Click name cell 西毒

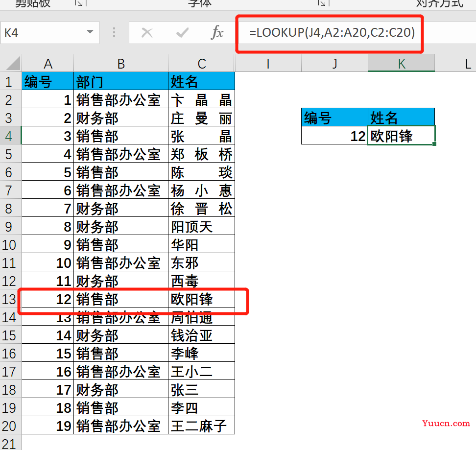tap(202, 281)
